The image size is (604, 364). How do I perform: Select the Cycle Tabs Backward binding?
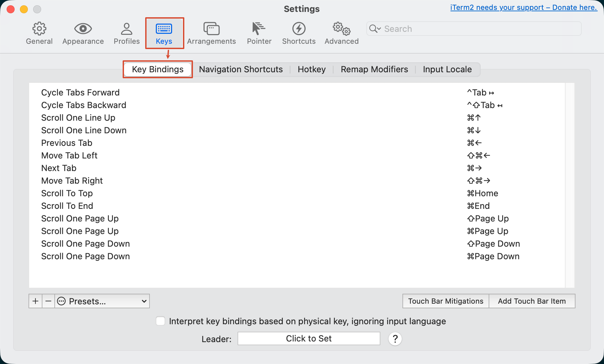coord(297,105)
